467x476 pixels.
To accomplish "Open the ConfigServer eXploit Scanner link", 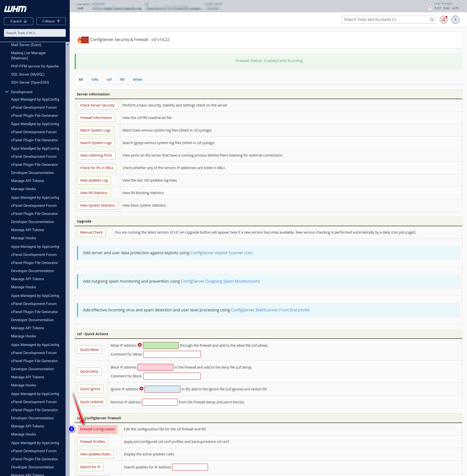I will click(221, 252).
